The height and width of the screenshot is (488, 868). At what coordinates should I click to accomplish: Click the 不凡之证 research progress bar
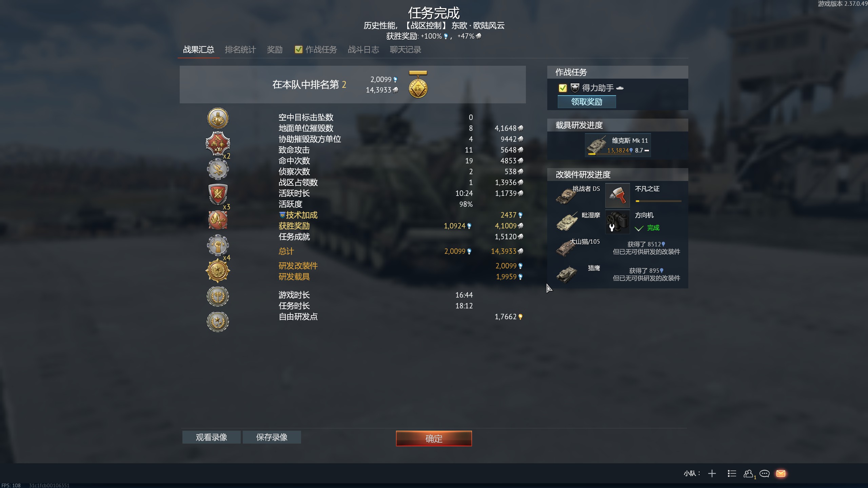click(x=658, y=201)
